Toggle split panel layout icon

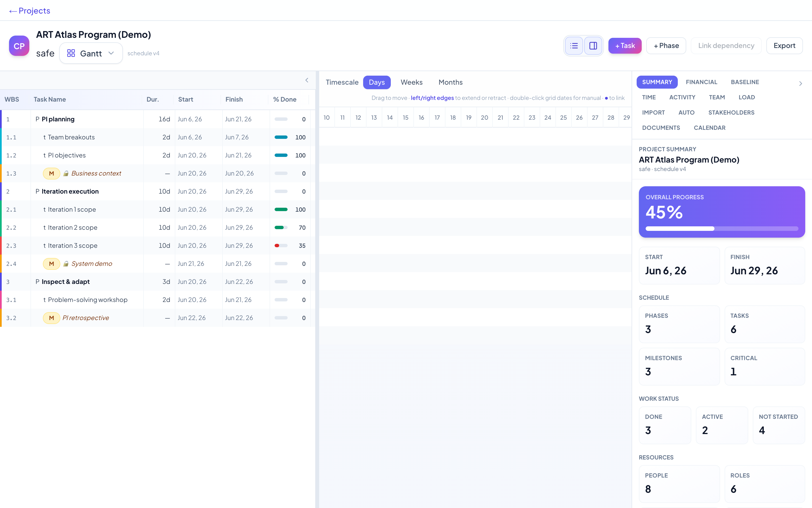tap(593, 46)
